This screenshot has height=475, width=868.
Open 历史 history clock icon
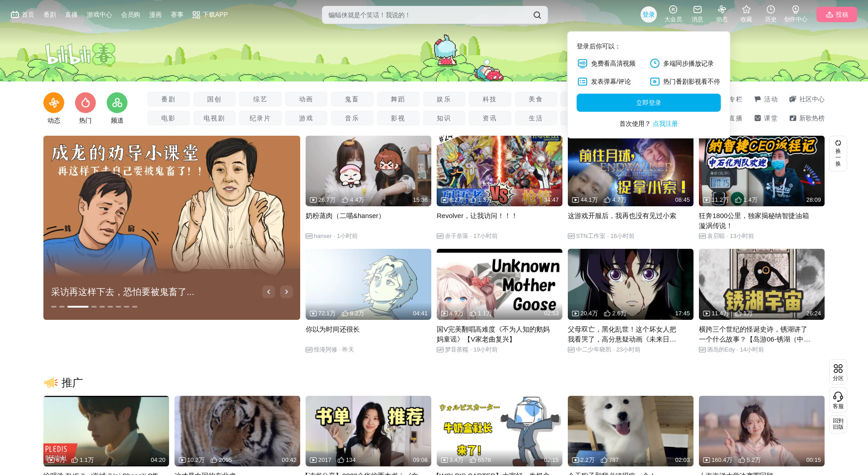(x=770, y=14)
